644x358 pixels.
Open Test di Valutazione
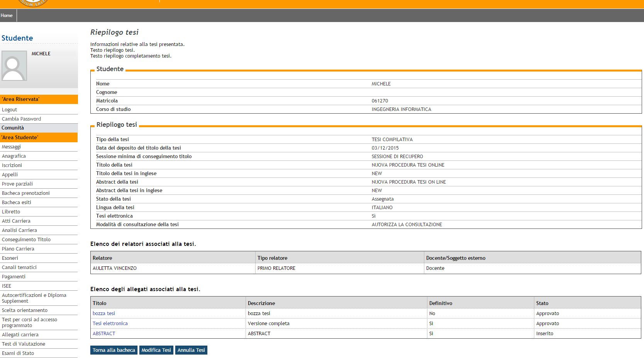click(x=24, y=344)
